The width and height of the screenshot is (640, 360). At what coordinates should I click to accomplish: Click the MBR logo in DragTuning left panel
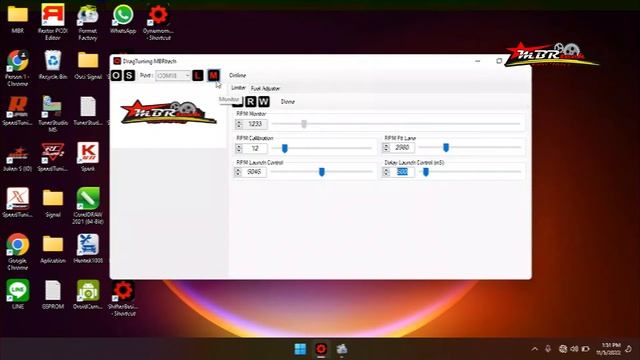coord(168,111)
